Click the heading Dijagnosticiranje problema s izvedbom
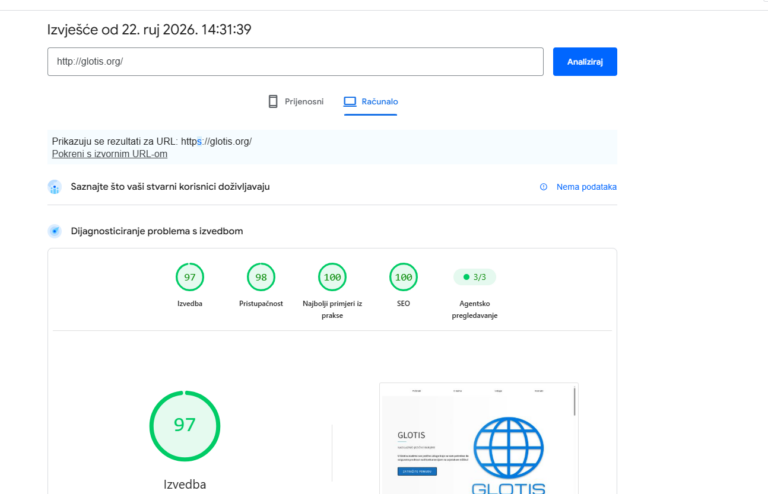This screenshot has height=494, width=768. (157, 231)
